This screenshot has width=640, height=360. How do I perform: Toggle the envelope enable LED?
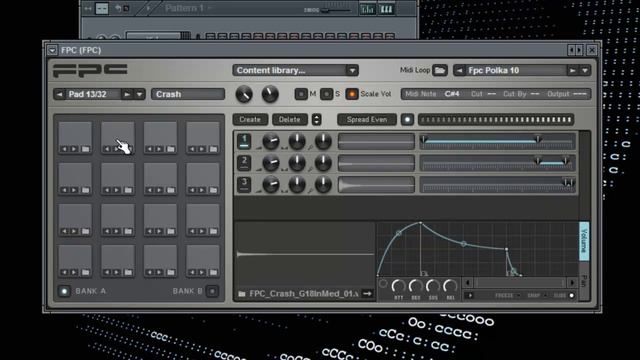tap(383, 284)
